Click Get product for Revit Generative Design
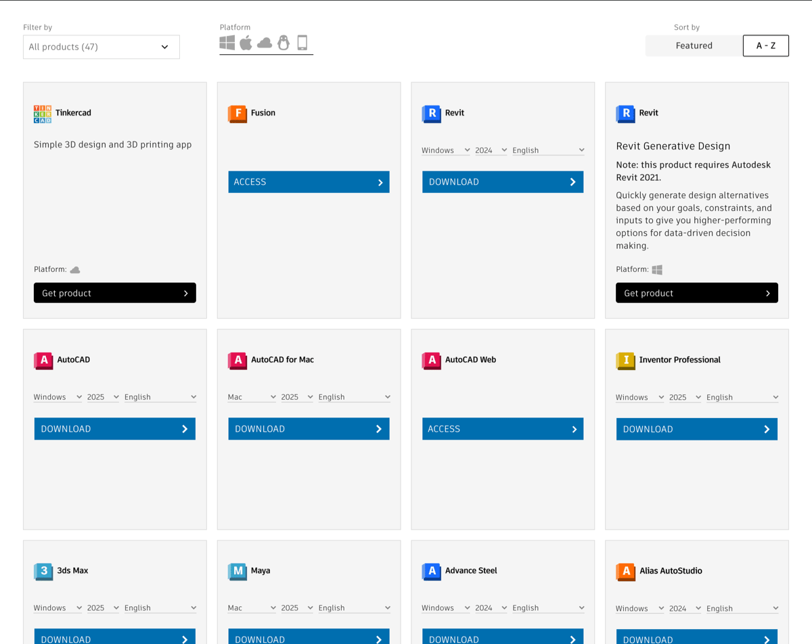The height and width of the screenshot is (644, 812). (x=697, y=293)
